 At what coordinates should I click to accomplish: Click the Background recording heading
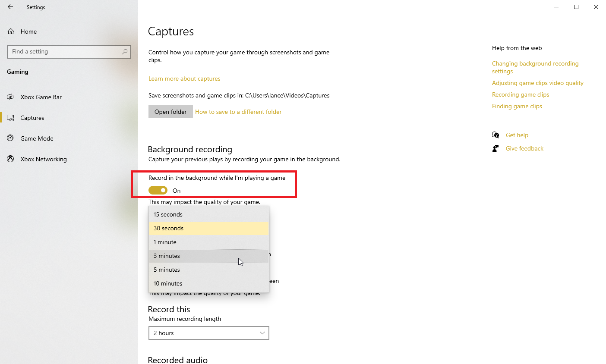click(x=190, y=149)
